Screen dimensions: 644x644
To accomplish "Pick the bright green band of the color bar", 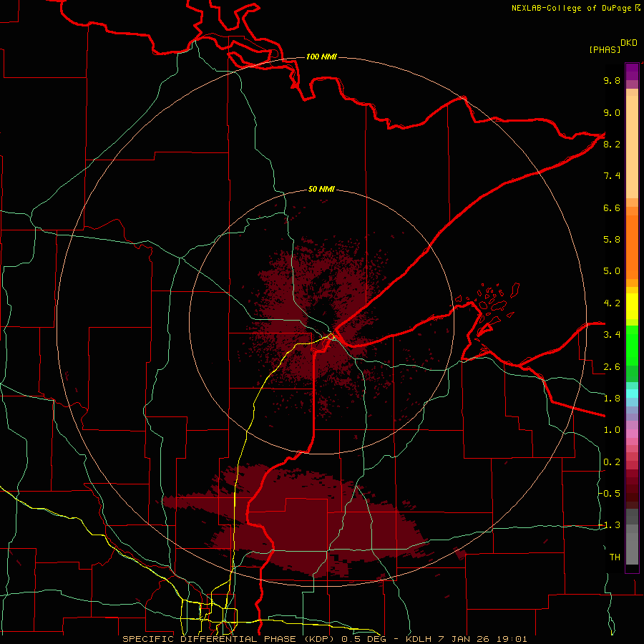I will click(x=632, y=345).
